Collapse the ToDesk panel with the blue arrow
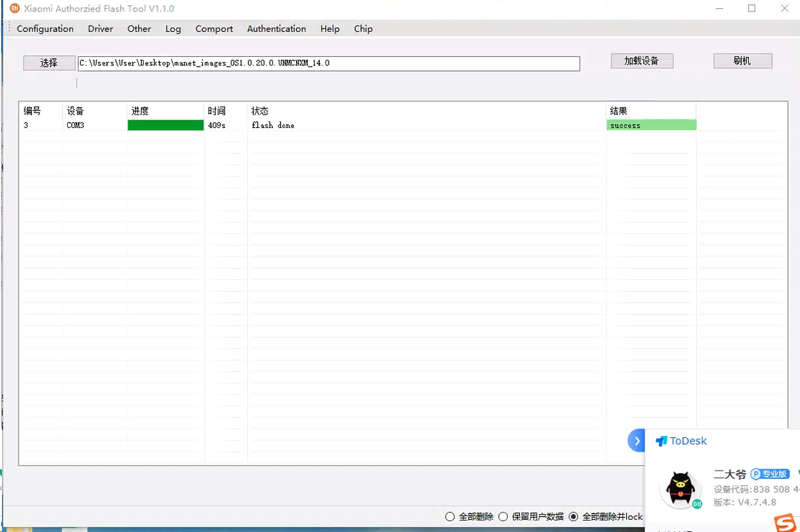Viewport: 800px width, 532px height. [x=636, y=441]
